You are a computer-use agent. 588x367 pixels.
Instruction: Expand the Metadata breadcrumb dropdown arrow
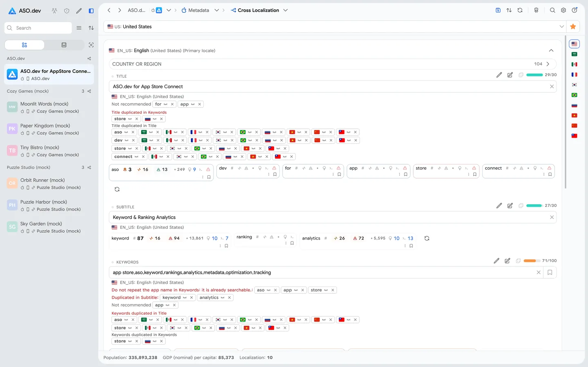(216, 10)
